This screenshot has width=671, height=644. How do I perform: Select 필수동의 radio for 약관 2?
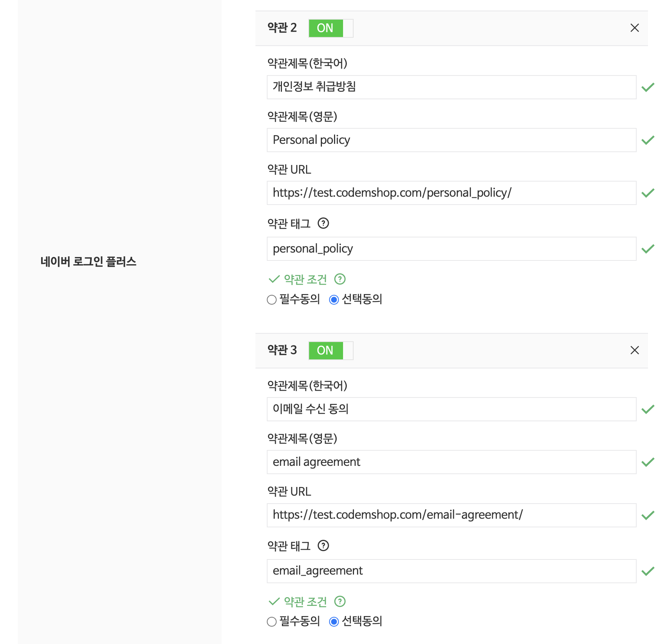coord(272,300)
